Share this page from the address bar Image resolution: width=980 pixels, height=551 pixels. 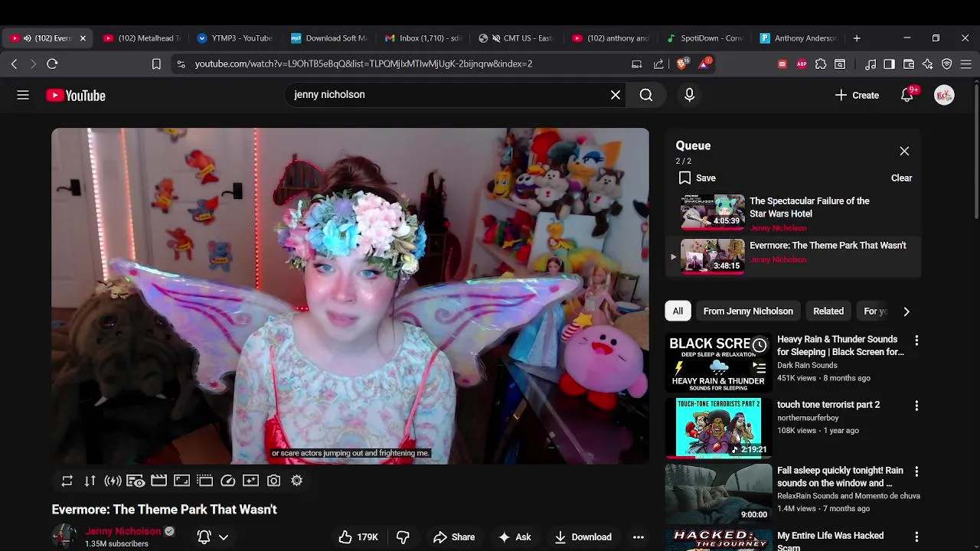pos(658,64)
